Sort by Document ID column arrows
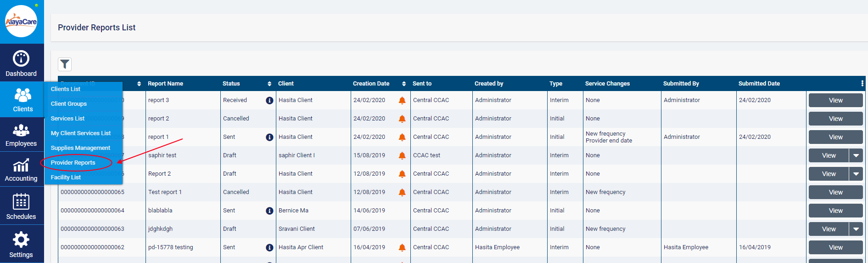The width and height of the screenshot is (868, 263). [x=139, y=84]
